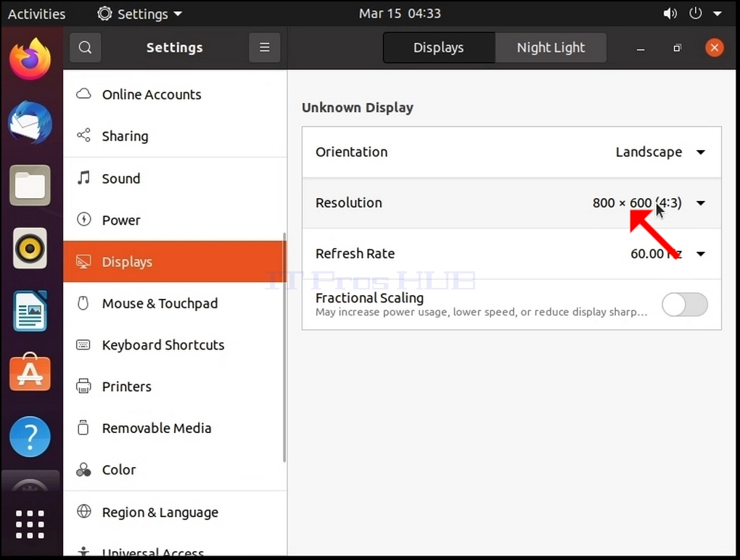Image resolution: width=740 pixels, height=560 pixels.
Task: Open the Activities overview
Action: (37, 14)
